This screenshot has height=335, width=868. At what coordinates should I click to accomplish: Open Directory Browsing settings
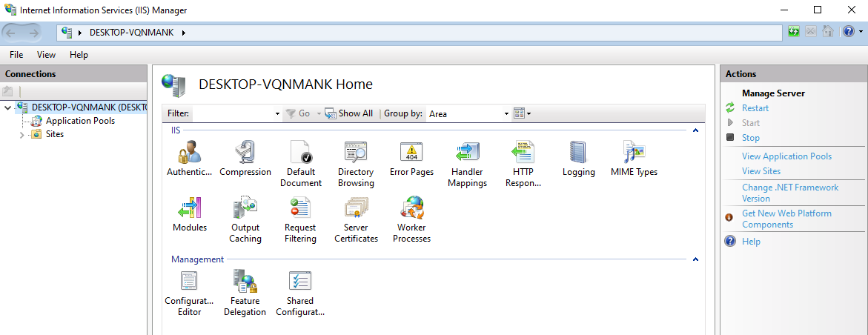point(356,163)
